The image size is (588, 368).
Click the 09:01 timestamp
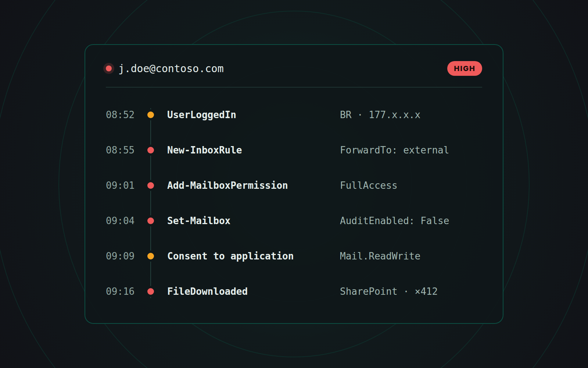[x=120, y=185]
